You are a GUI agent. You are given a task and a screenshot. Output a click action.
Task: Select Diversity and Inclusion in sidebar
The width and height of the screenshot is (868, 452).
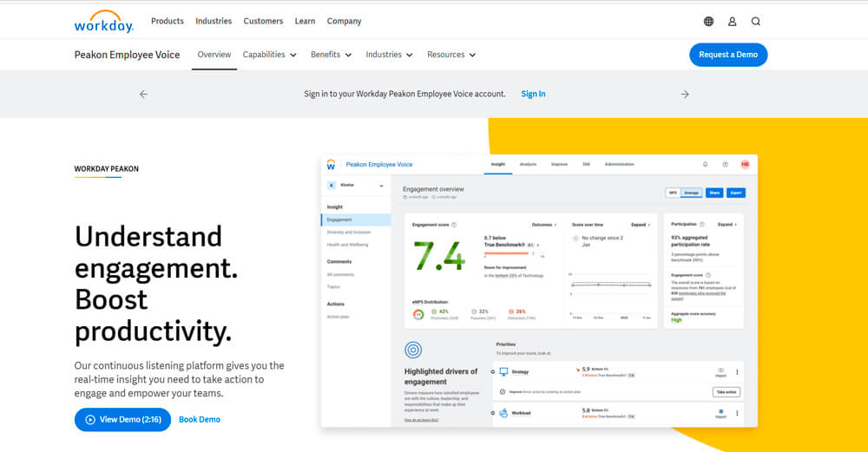tap(349, 233)
